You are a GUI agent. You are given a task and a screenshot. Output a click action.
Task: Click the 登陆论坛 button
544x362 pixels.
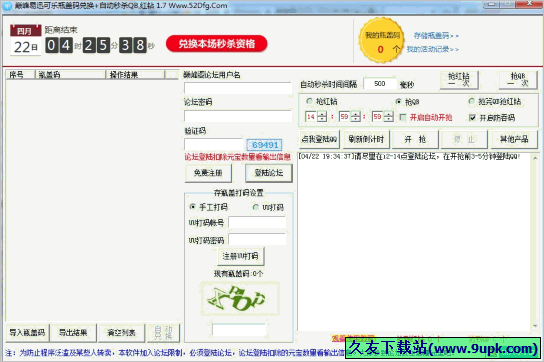tap(269, 172)
